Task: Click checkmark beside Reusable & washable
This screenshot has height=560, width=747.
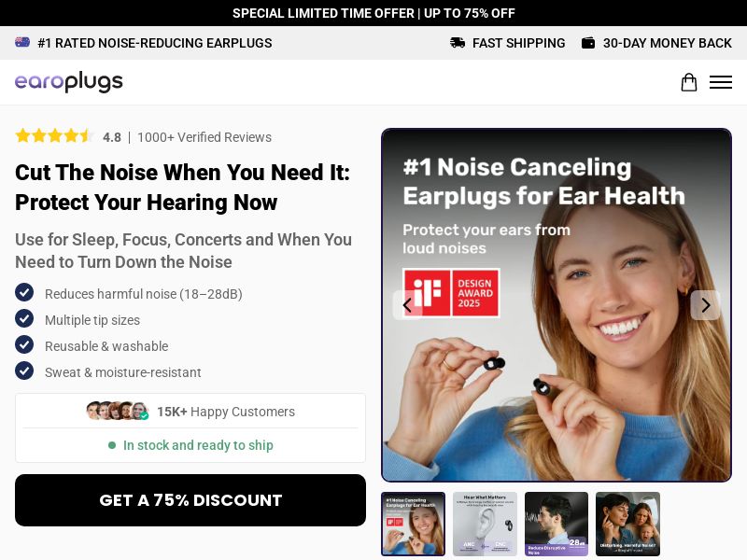Action: coord(24,344)
